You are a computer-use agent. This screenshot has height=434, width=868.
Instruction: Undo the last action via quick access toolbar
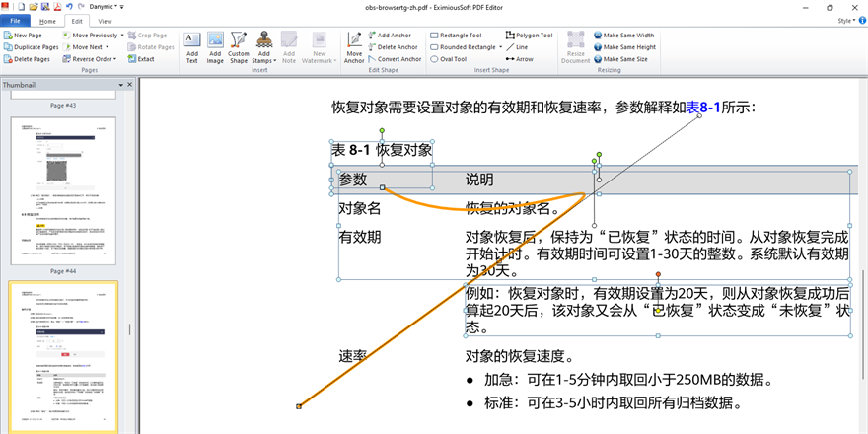coord(69,7)
